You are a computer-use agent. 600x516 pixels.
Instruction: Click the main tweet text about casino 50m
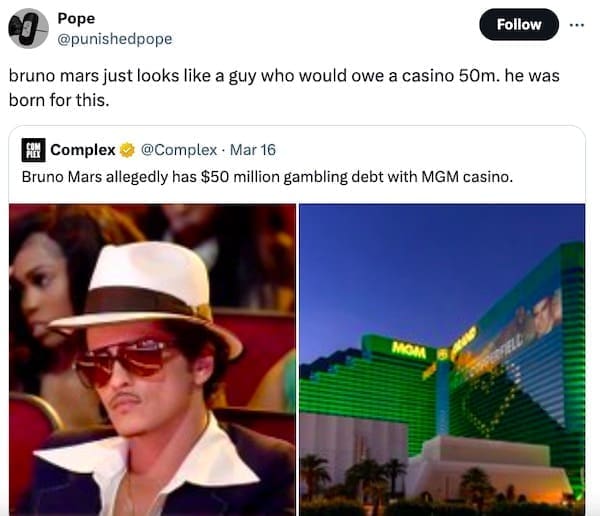(x=284, y=88)
